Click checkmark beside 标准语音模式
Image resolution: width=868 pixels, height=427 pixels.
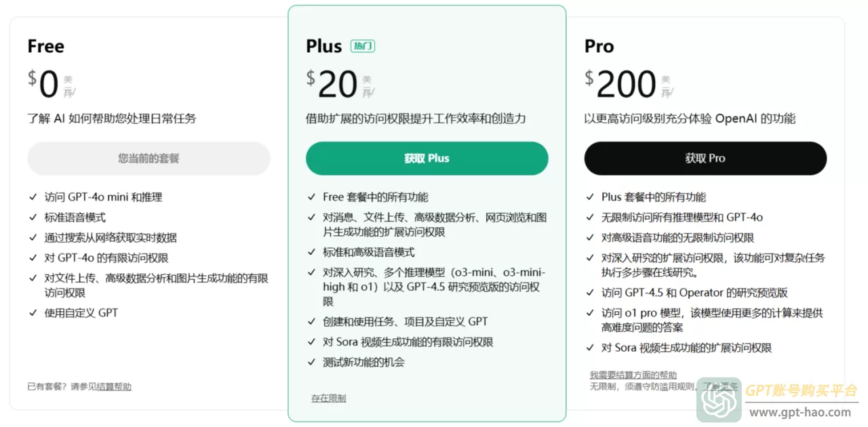tap(33, 218)
